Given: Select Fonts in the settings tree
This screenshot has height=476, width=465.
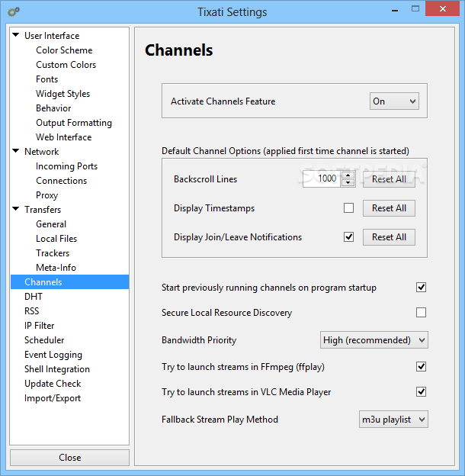Looking at the screenshot, I should (x=46, y=79).
